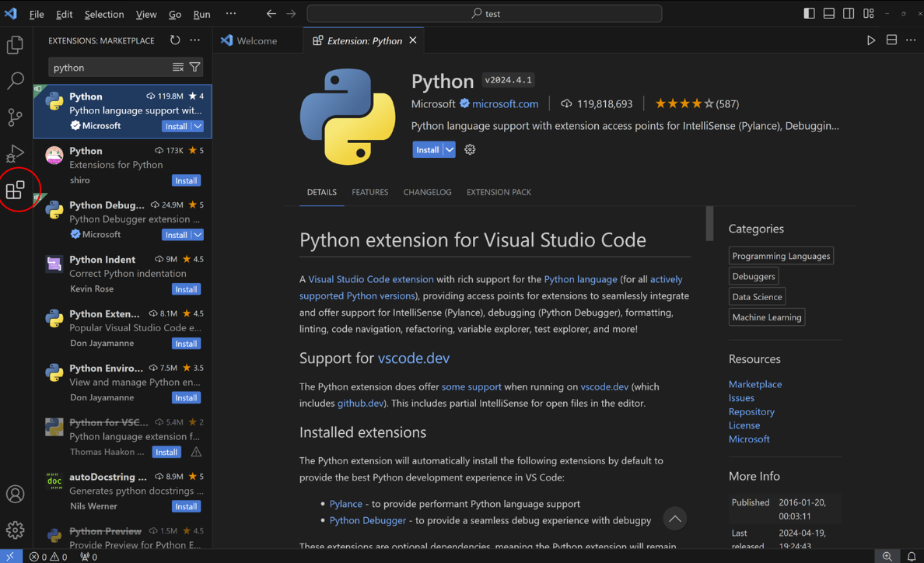Click the details page vertical scrollbar
Viewport: 924px width, 563px height.
click(x=709, y=224)
